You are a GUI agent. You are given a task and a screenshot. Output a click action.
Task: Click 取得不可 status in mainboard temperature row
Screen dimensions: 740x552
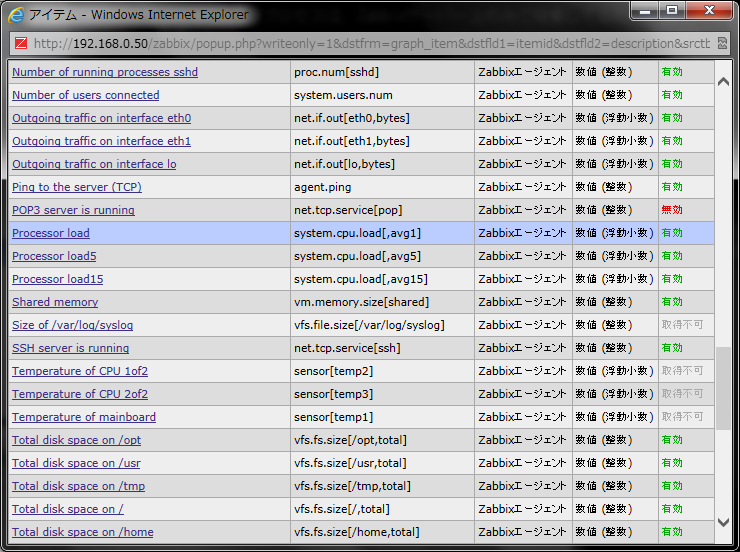tap(682, 417)
